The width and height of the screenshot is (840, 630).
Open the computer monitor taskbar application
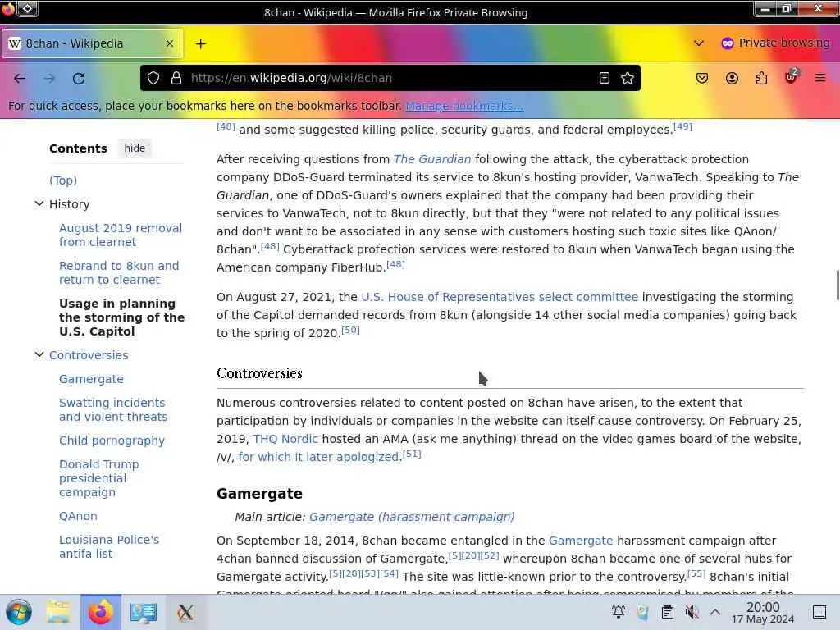coord(143,612)
